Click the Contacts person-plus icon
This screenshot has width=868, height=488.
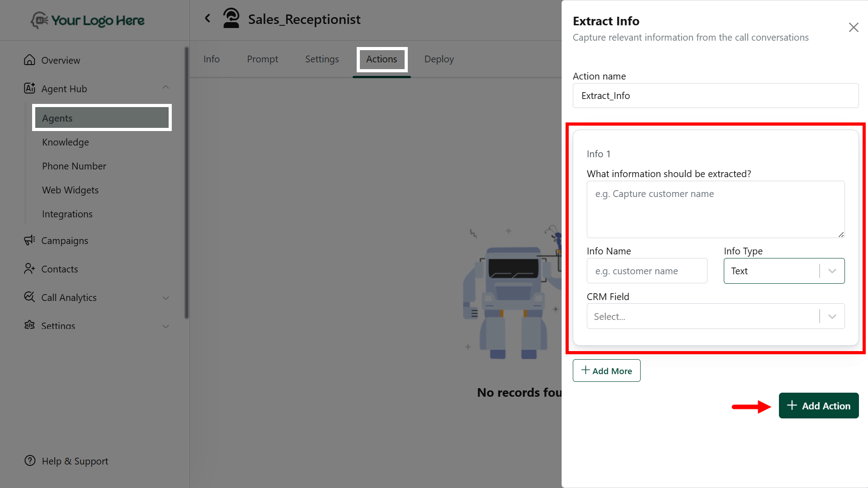29,269
